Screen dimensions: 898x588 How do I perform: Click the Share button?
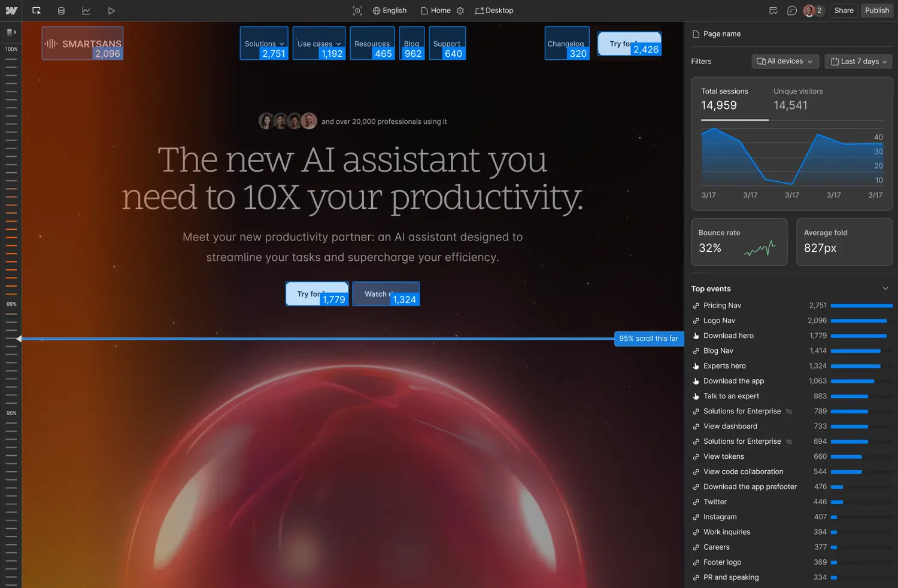pos(844,11)
